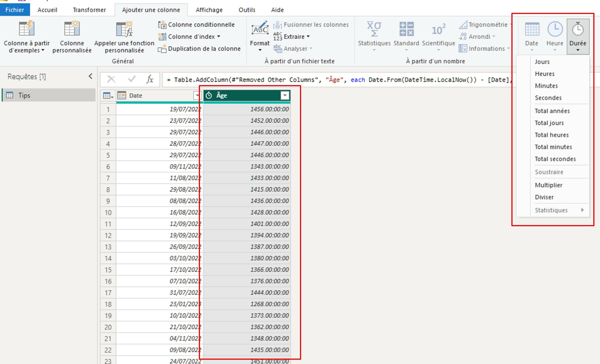The height and width of the screenshot is (364, 600).
Task: Open the Âge column filter dropdown
Action: point(285,95)
